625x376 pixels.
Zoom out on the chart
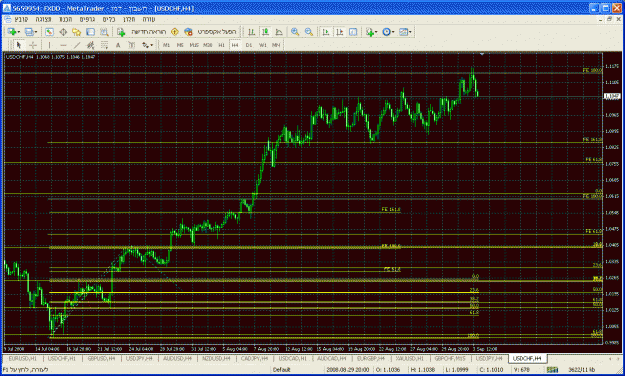pos(309,32)
